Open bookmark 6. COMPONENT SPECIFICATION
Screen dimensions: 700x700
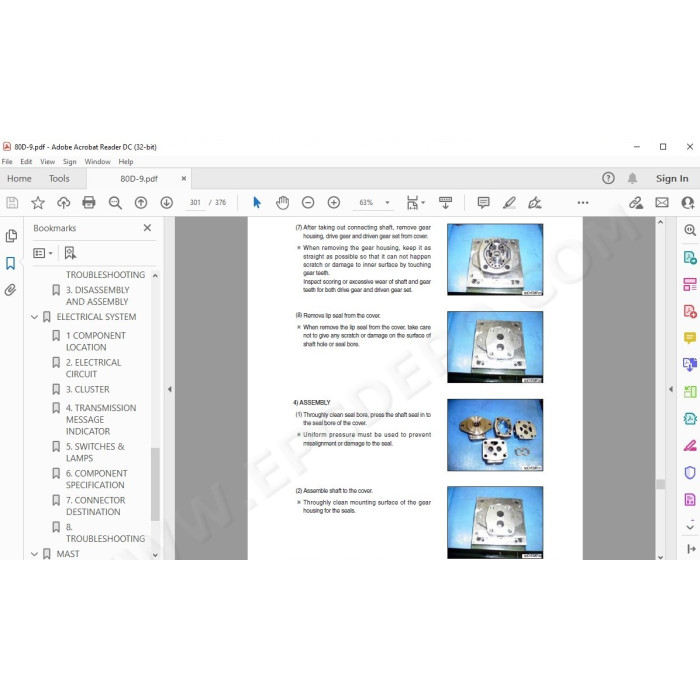click(x=96, y=479)
